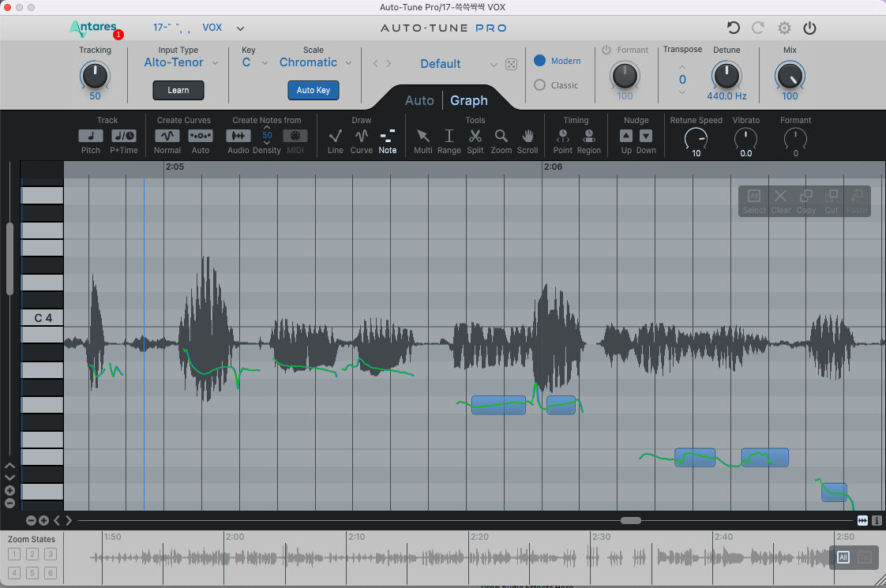886x588 pixels.
Task: Zoom out vertically with minus button
Action: click(9, 504)
